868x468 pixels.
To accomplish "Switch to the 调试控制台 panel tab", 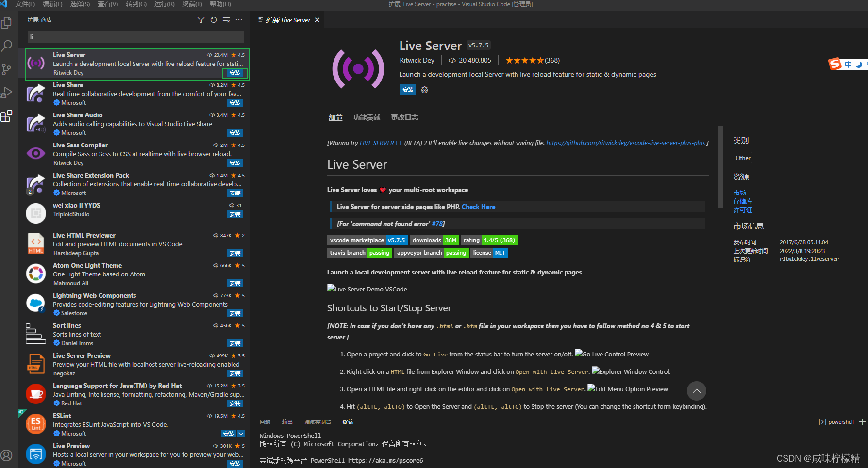I will click(x=317, y=422).
